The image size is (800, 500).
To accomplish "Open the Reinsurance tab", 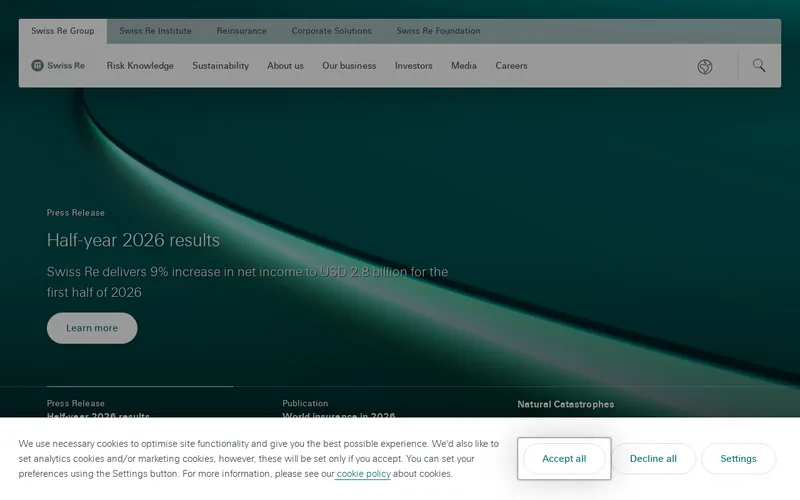I will [241, 31].
